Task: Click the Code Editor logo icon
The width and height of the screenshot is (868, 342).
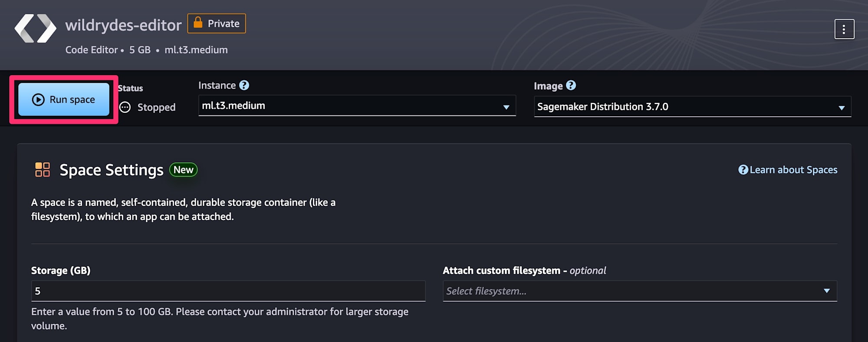Action: pyautogui.click(x=35, y=29)
